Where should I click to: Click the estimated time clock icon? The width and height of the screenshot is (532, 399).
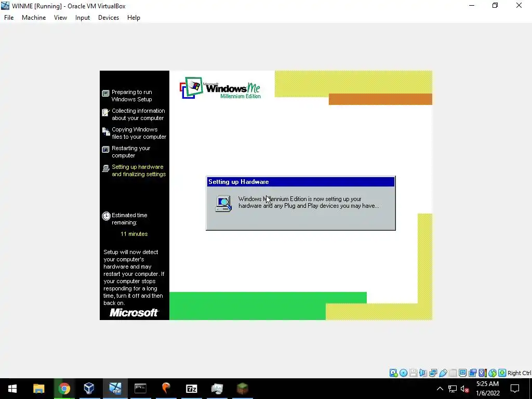click(x=106, y=216)
